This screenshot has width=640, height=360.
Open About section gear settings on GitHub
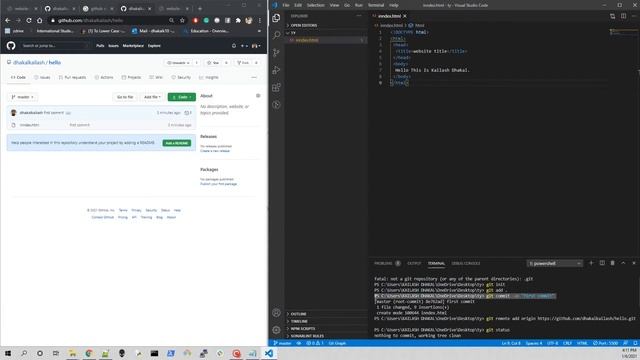click(x=258, y=96)
